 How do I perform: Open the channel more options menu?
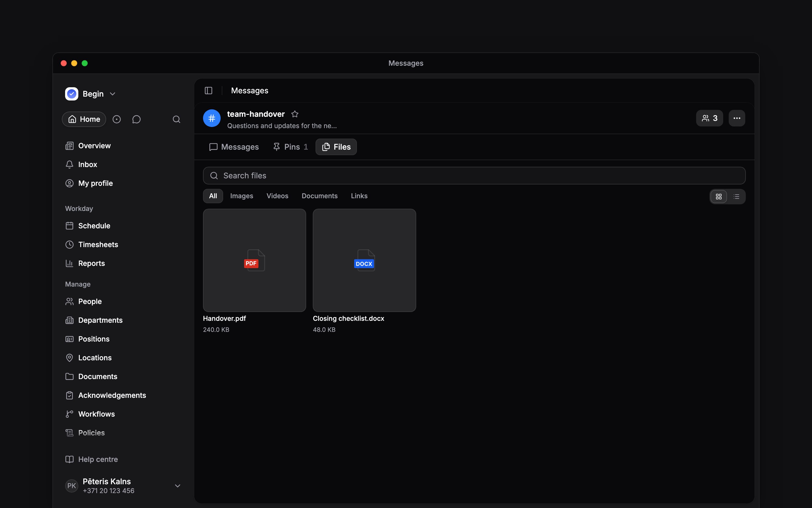736,118
